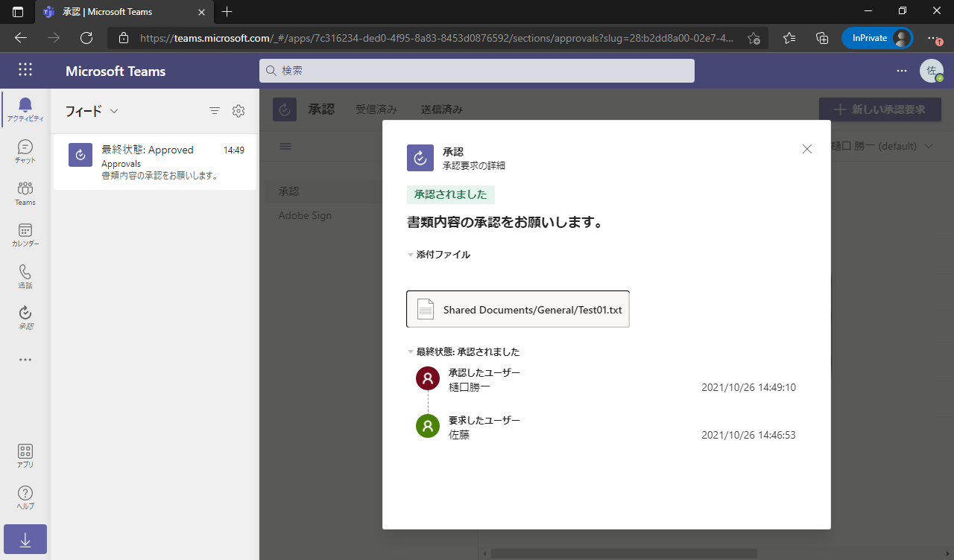
Task: Toggle the Approvals hamburger menu
Action: [285, 146]
